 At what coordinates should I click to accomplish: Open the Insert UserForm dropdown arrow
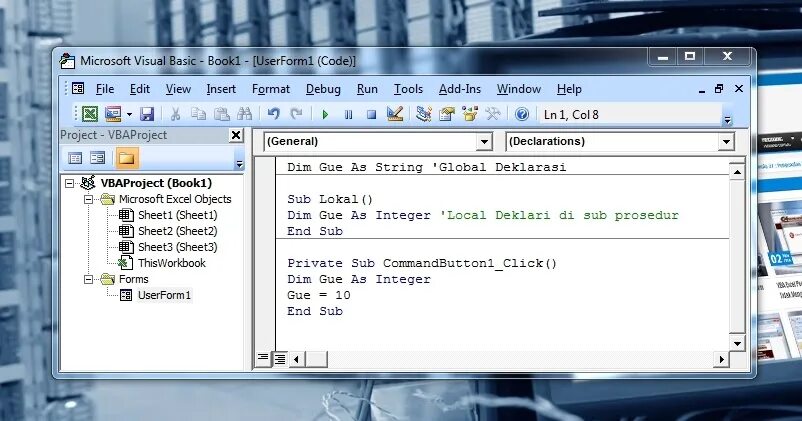pyautogui.click(x=129, y=114)
